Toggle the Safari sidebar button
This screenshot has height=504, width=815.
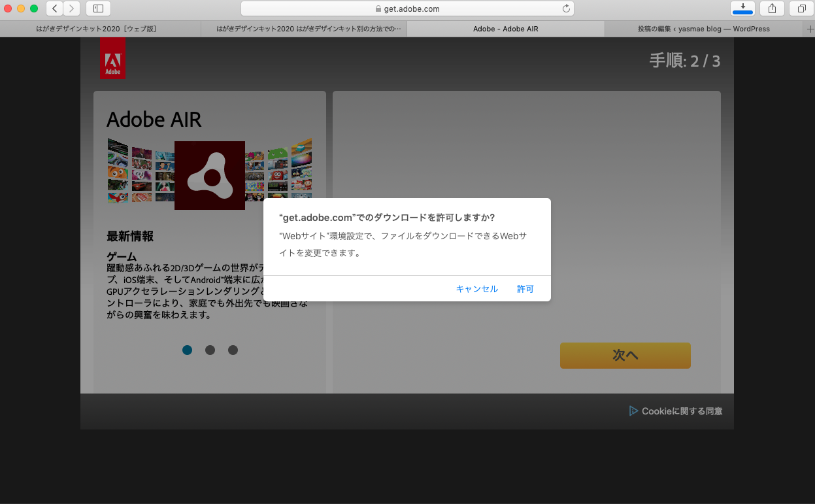pyautogui.click(x=99, y=8)
